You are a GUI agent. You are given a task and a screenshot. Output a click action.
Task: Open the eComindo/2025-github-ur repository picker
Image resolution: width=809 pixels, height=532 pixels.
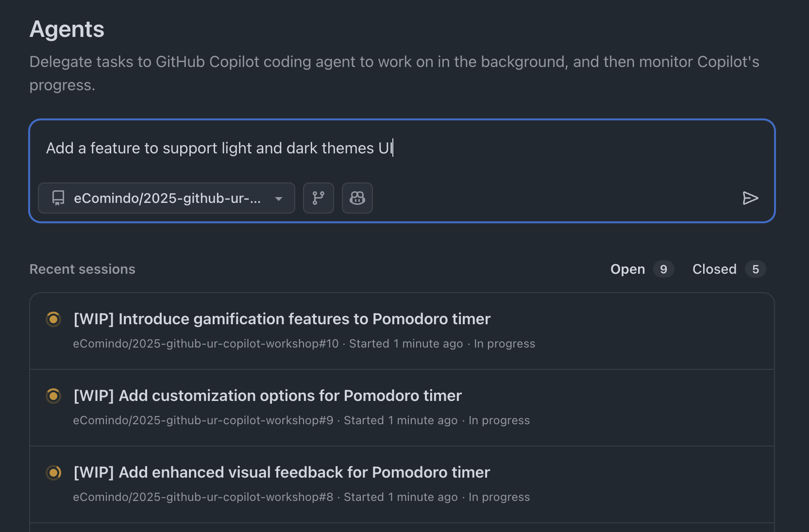point(167,198)
